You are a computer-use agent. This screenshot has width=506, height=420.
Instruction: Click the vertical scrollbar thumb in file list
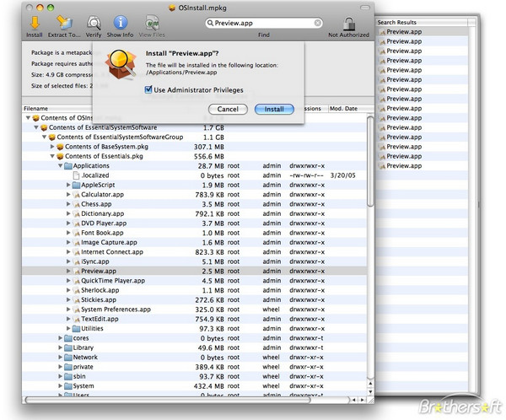tap(370, 161)
